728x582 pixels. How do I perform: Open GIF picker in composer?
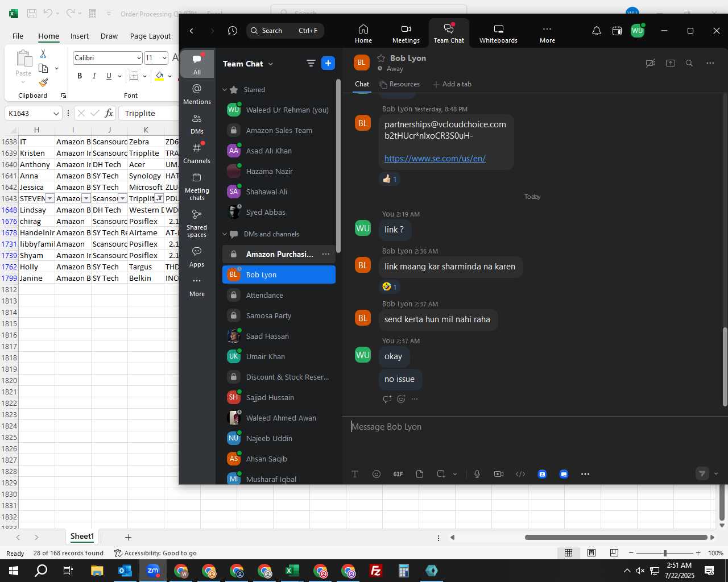(398, 474)
